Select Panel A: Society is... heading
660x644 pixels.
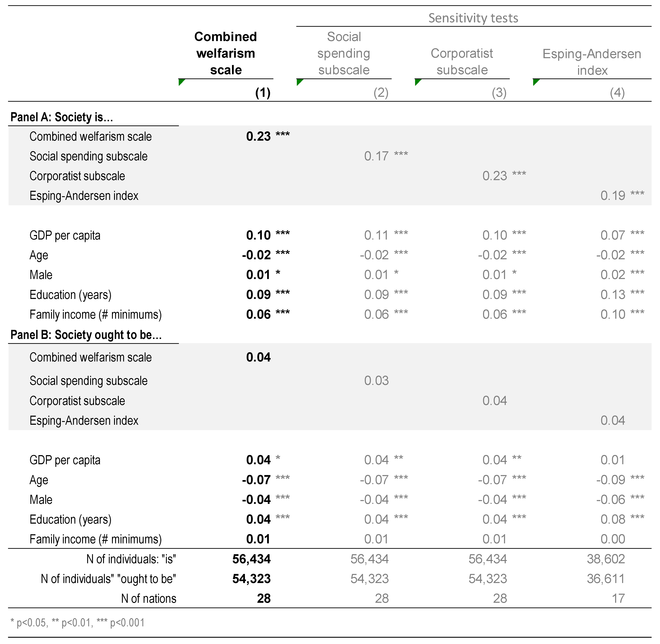click(x=61, y=117)
